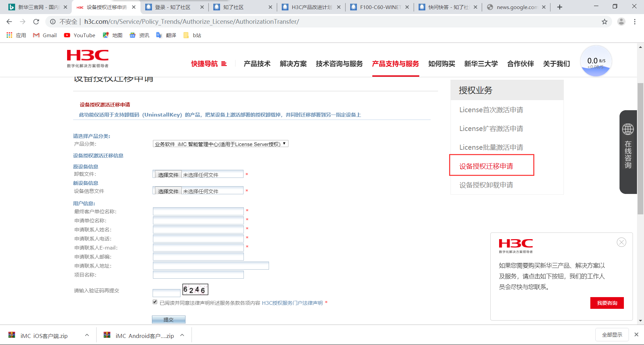Click the browser forward arrow

(22, 22)
